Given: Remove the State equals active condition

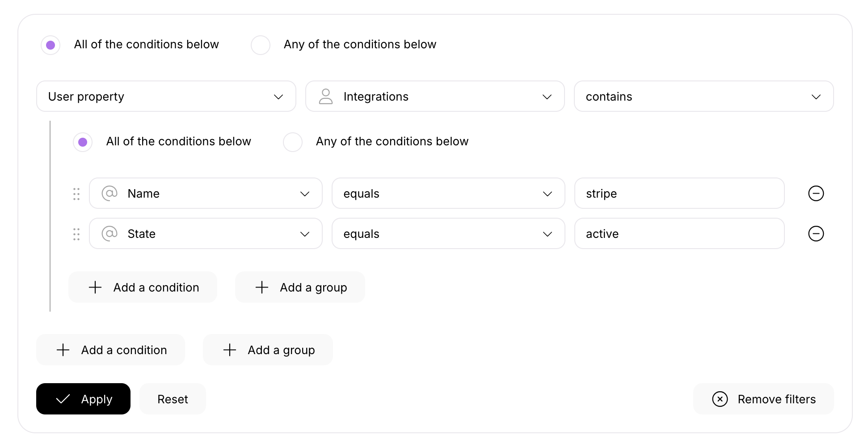Looking at the screenshot, I should coord(816,234).
